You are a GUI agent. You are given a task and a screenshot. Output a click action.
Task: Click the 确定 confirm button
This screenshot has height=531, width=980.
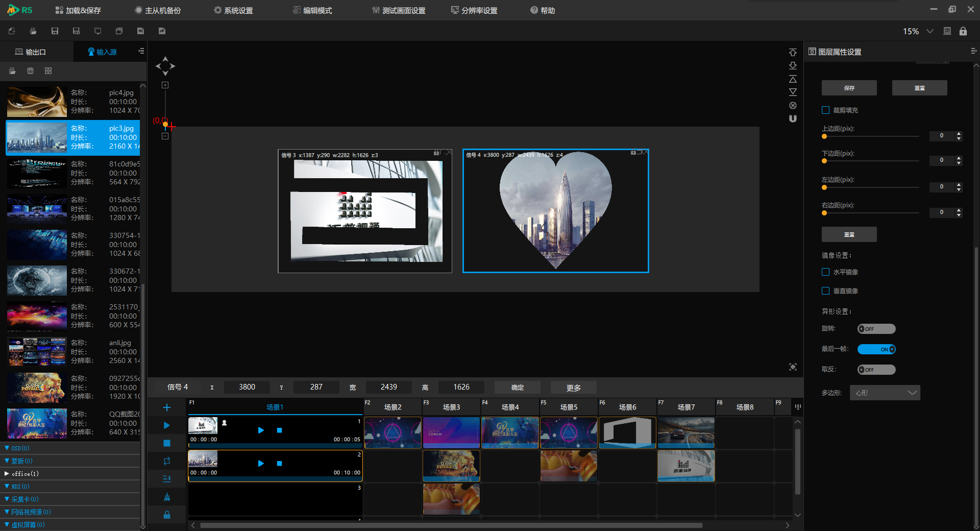click(518, 388)
